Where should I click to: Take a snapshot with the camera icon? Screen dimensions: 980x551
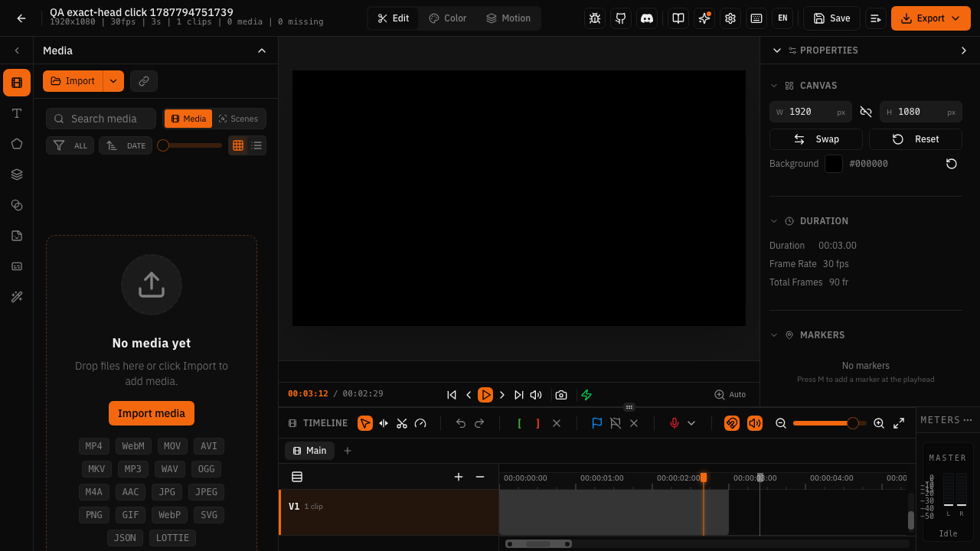coord(561,395)
